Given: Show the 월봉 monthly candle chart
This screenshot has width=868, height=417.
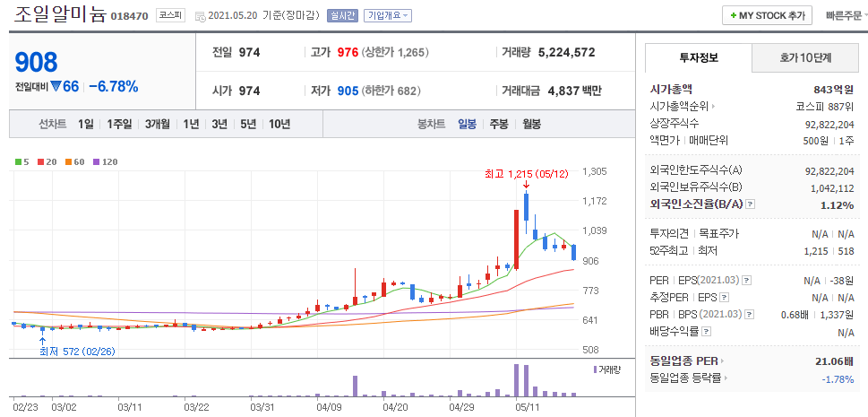Looking at the screenshot, I should 531,125.
